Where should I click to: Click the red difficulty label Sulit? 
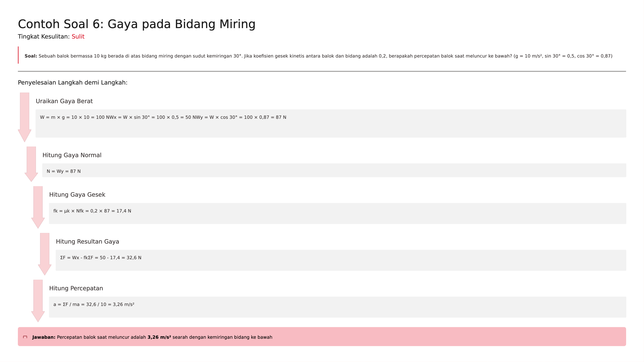(78, 37)
